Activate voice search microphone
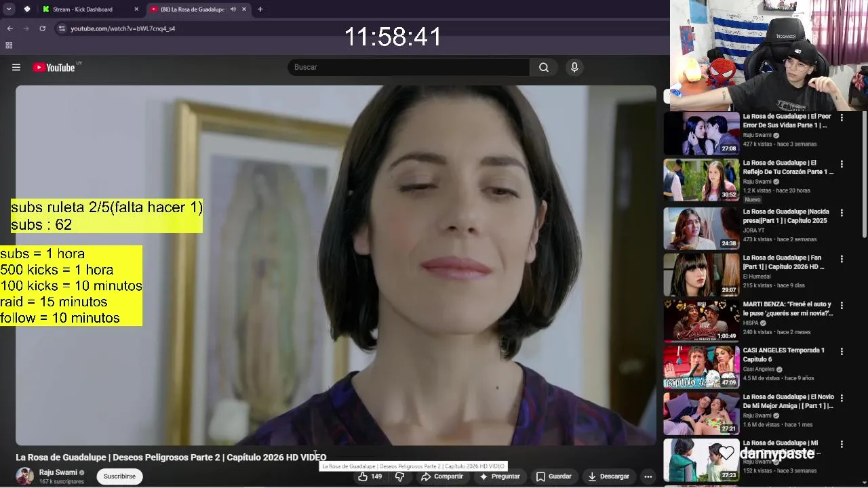This screenshot has height=488, width=868. [x=574, y=67]
